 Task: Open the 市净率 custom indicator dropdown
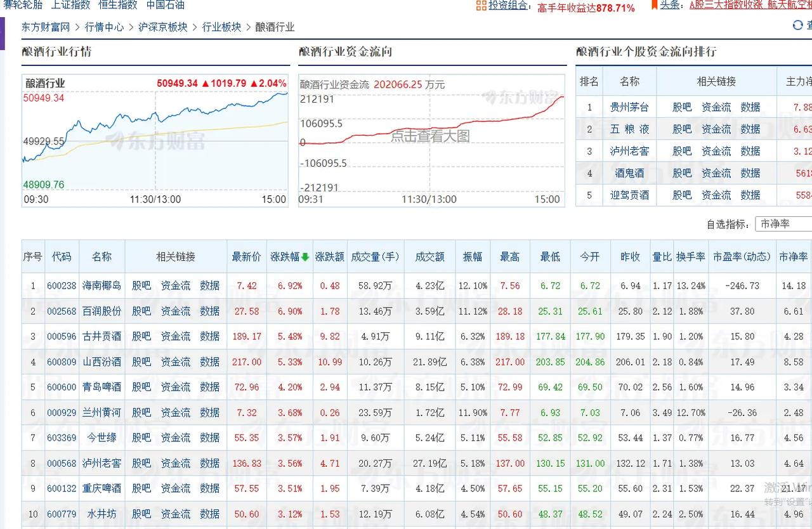click(783, 224)
